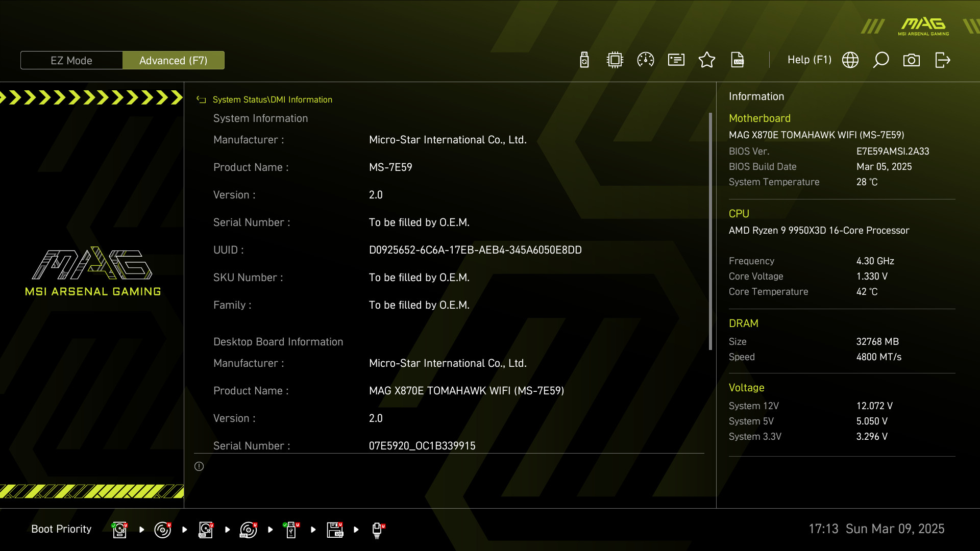Open the speedometer overclocking profile icon
The height and width of the screenshot is (551, 980).
(x=646, y=60)
